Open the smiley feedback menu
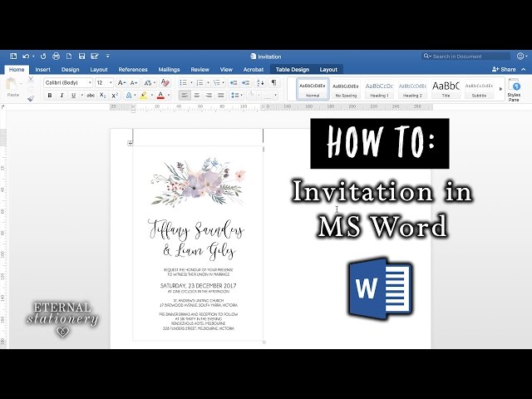532x399 pixels. [x=522, y=56]
